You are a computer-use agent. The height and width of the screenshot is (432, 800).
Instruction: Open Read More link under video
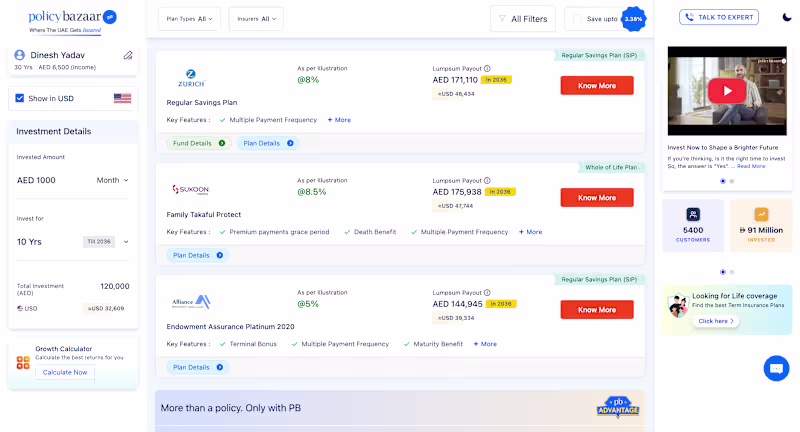(x=751, y=166)
